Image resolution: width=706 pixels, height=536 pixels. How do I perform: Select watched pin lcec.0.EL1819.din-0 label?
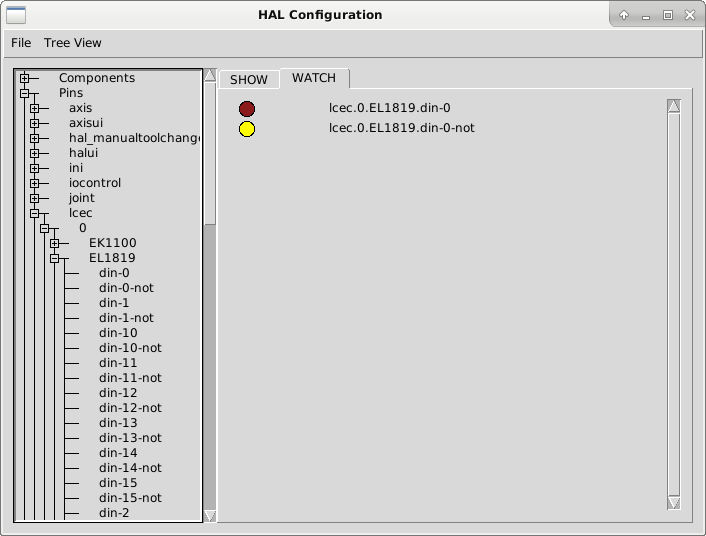[389, 108]
